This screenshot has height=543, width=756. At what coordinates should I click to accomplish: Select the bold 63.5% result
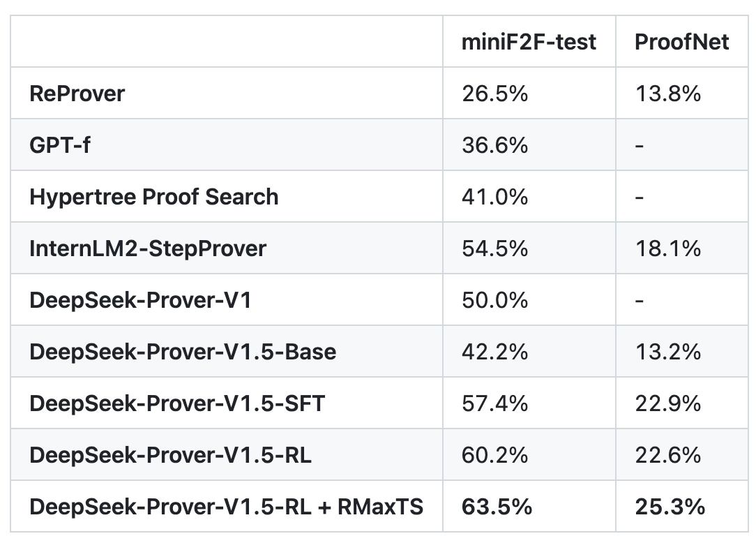click(497, 507)
